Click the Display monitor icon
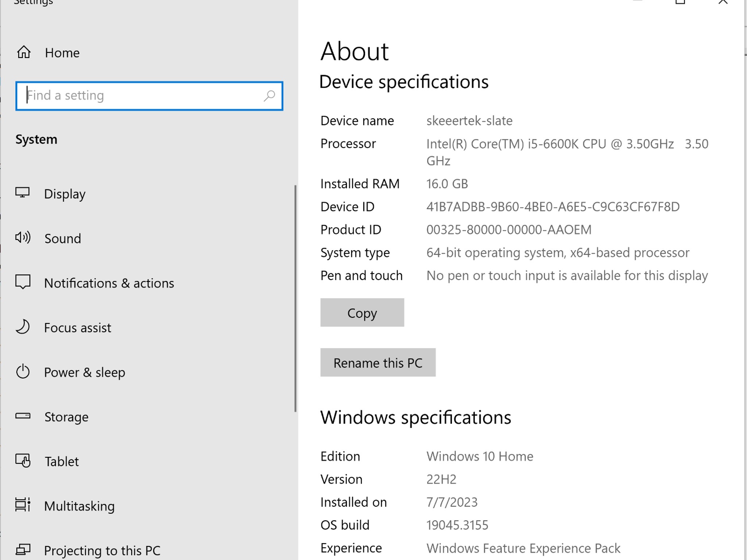The image size is (747, 560). [22, 192]
